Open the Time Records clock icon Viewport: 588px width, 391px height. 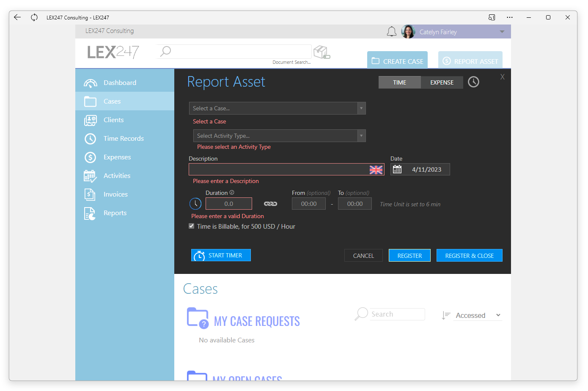coord(90,139)
